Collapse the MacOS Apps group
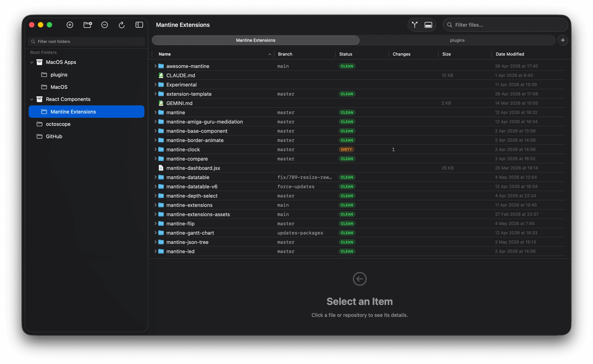This screenshot has height=364, width=593. [x=32, y=62]
